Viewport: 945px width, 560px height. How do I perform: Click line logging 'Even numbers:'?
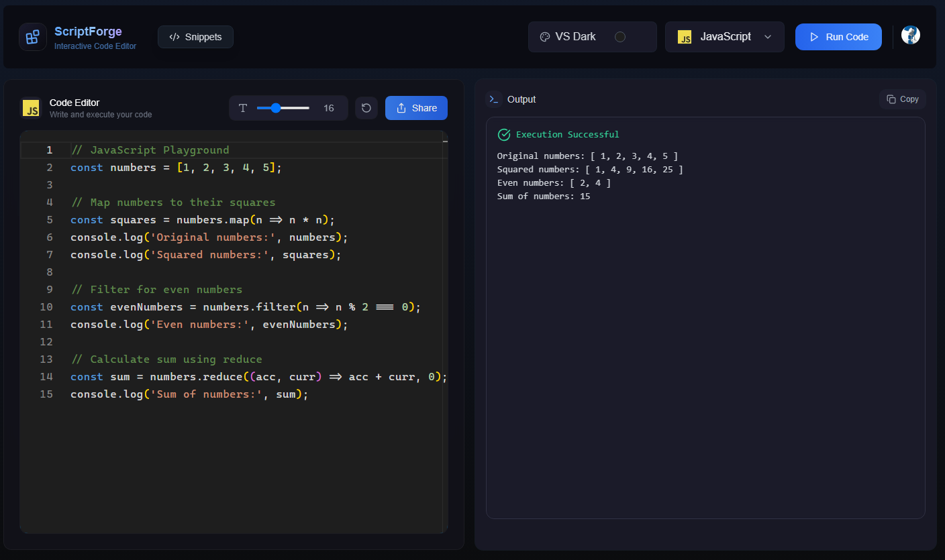(x=209, y=325)
